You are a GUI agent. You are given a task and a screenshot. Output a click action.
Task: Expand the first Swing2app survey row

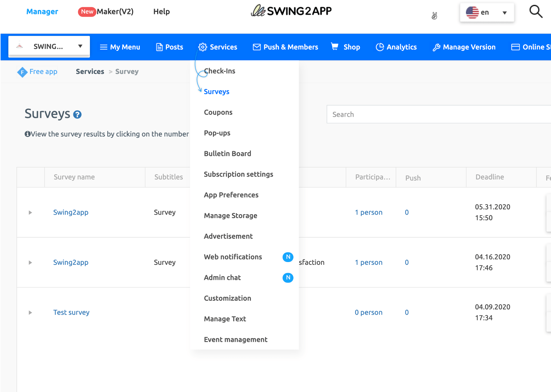(30, 213)
